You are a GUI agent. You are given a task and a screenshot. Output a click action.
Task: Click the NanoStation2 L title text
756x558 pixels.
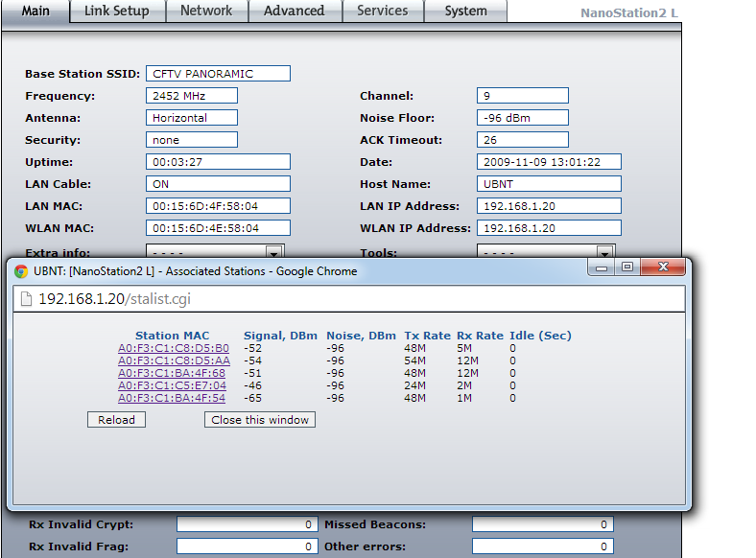pyautogui.click(x=629, y=13)
